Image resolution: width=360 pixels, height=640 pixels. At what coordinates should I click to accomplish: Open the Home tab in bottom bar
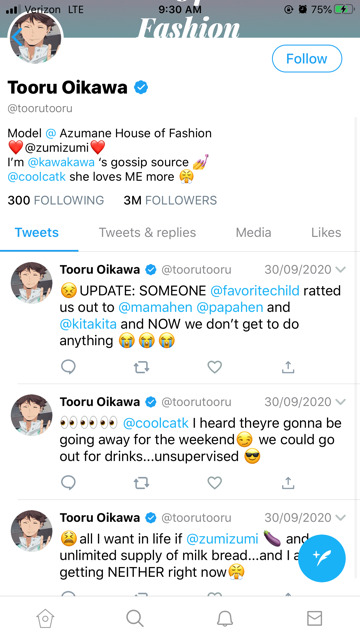tap(45, 618)
